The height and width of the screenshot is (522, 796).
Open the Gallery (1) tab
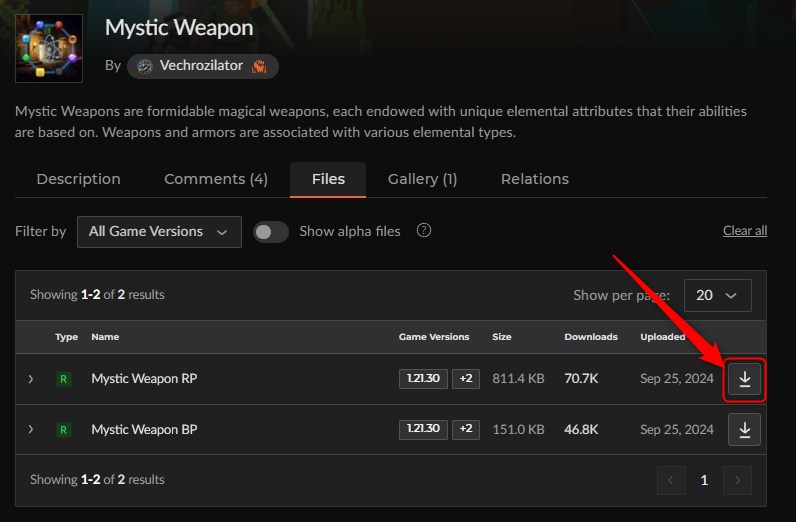coord(422,179)
